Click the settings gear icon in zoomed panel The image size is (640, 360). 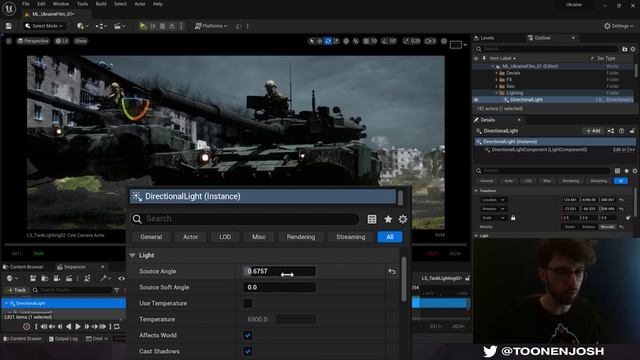tap(403, 219)
